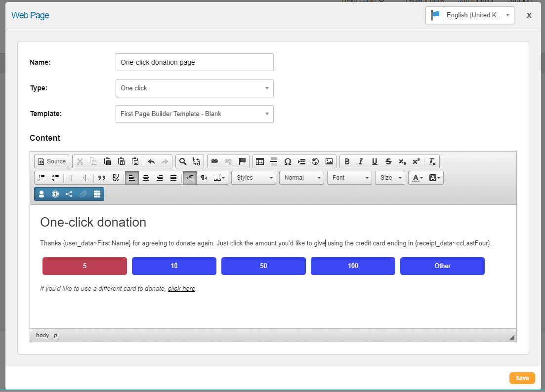Click the Source view button
Image resolution: width=545 pixels, height=392 pixels.
51,161
